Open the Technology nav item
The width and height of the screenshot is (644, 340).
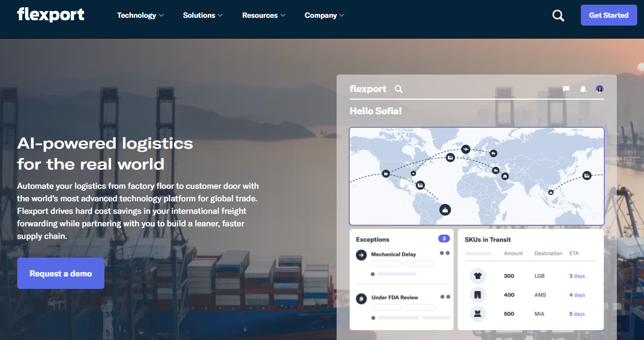click(137, 16)
